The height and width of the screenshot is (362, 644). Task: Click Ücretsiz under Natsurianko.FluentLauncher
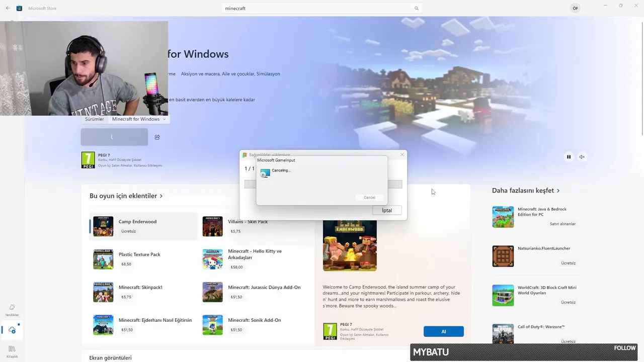pyautogui.click(x=568, y=263)
